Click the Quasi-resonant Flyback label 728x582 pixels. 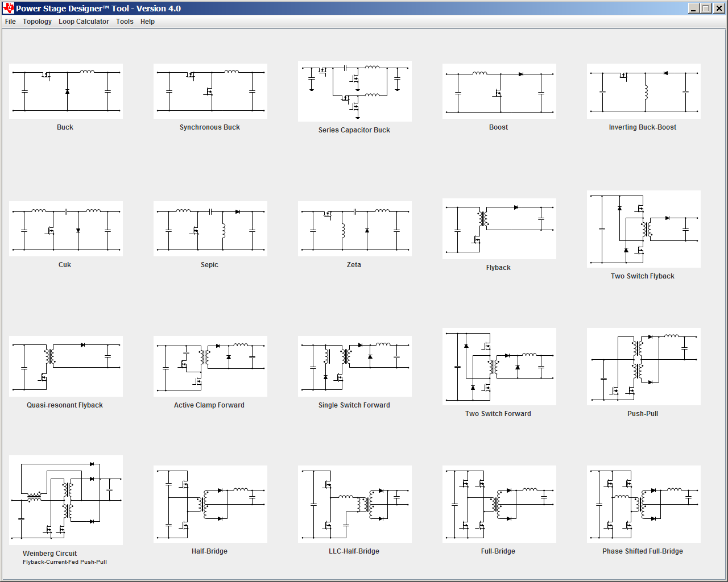point(65,405)
